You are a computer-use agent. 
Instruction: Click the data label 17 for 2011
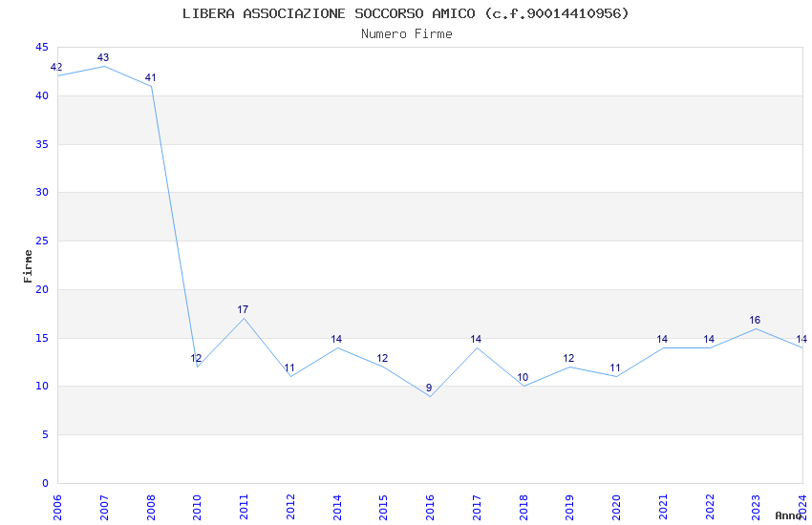(x=243, y=309)
